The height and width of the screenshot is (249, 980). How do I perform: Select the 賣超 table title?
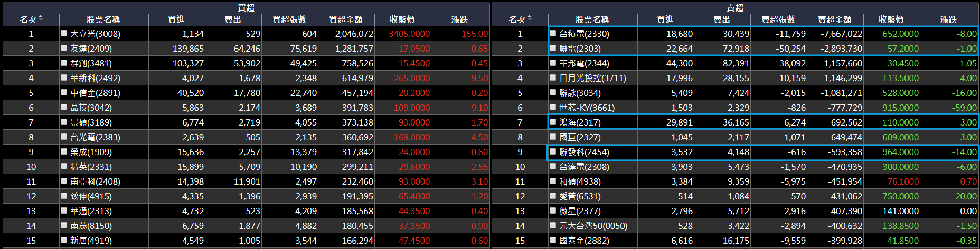[x=735, y=7]
